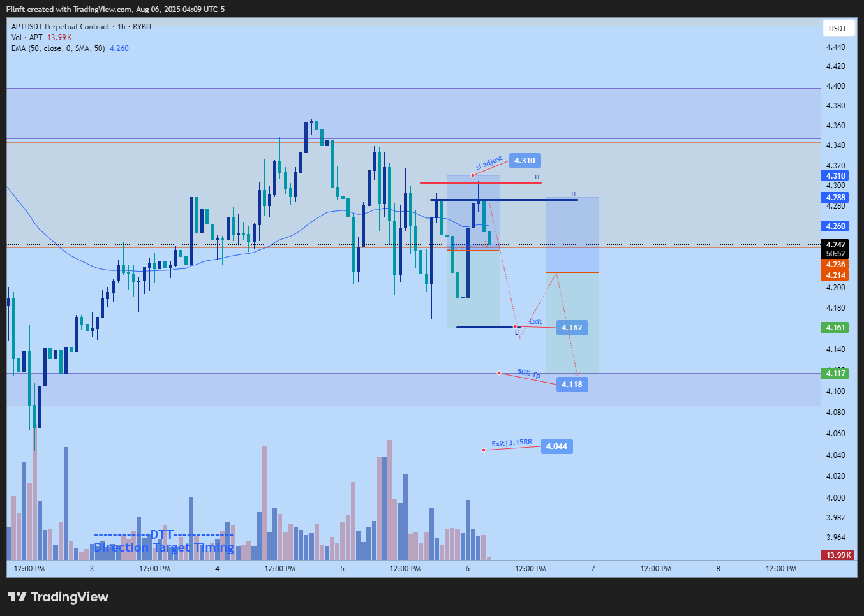Click date label 7 on time axis
The width and height of the screenshot is (864, 616).
tap(593, 569)
